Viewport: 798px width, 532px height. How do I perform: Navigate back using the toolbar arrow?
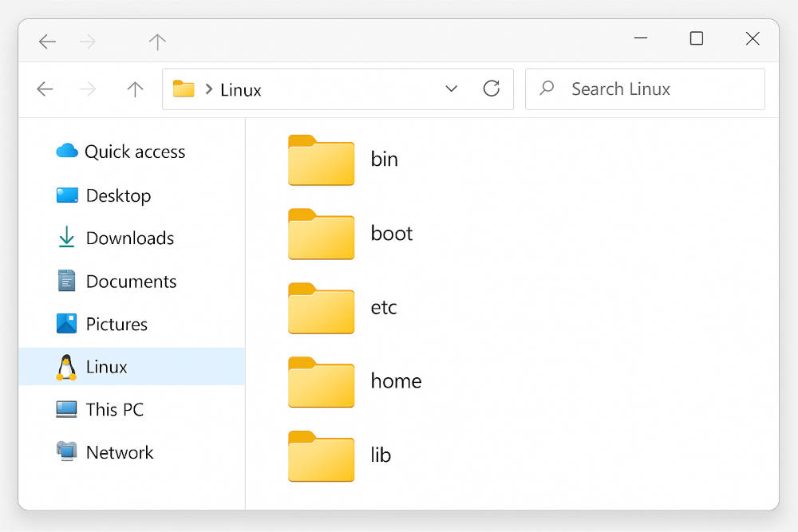(45, 89)
